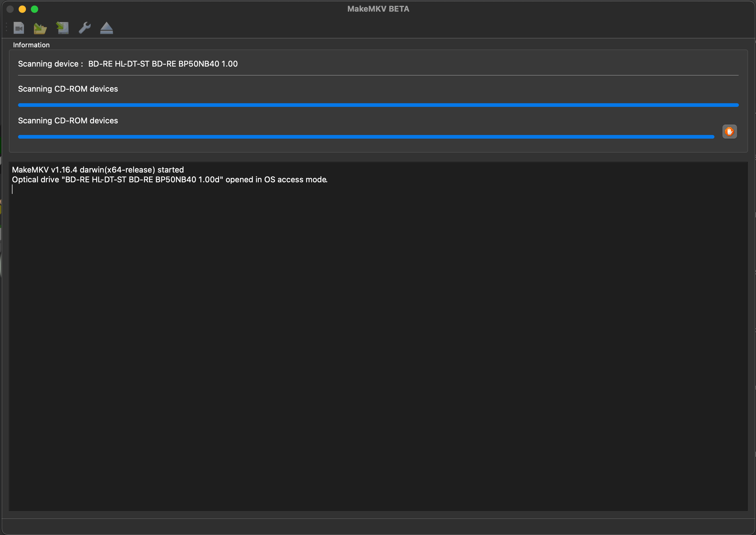The image size is (756, 535).
Task: Click the upper Scanning CD-ROM progress bar
Action: click(378, 105)
